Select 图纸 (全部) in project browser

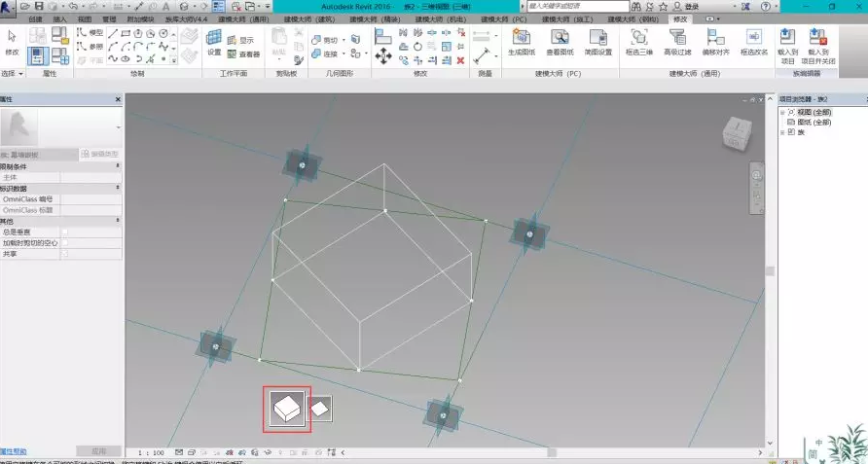(814, 123)
